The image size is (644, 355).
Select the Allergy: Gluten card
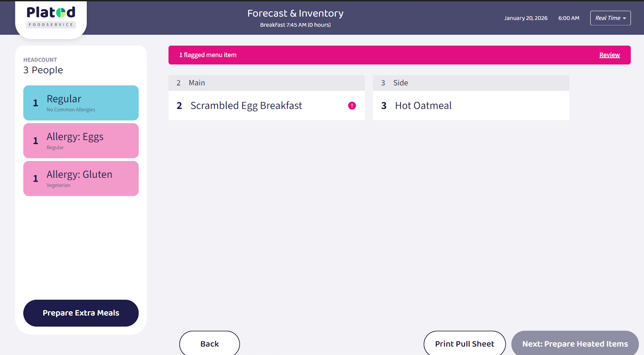click(81, 178)
